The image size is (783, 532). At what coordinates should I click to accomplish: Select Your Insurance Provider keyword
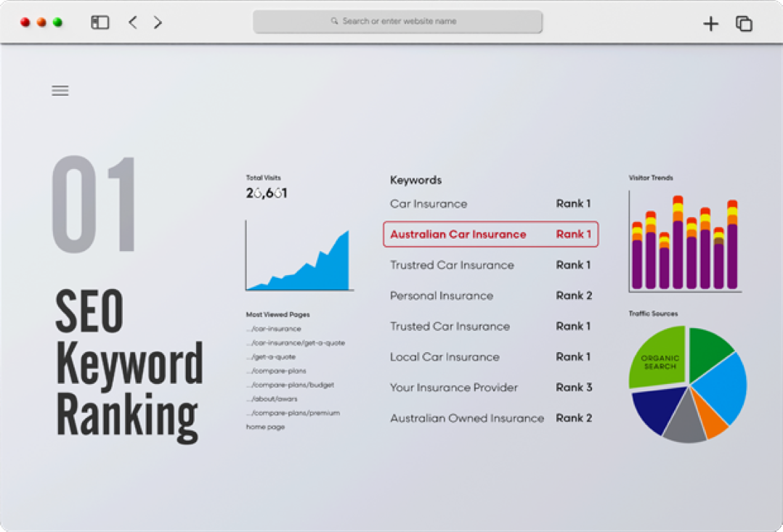point(453,388)
